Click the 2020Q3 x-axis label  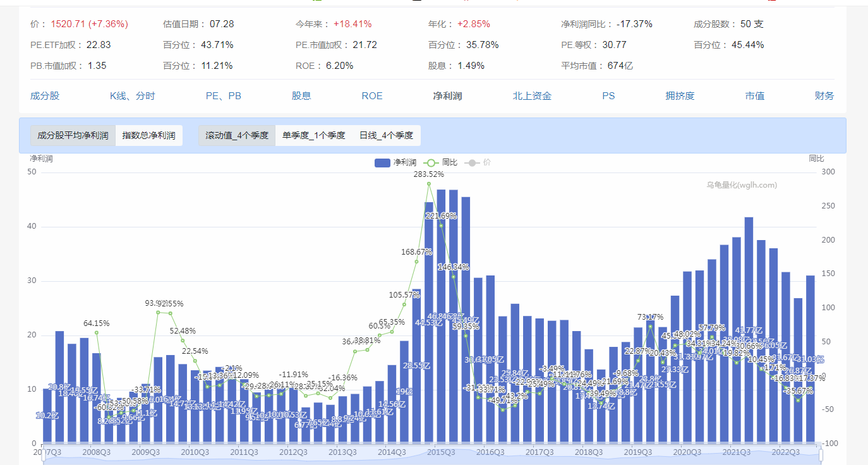(687, 452)
